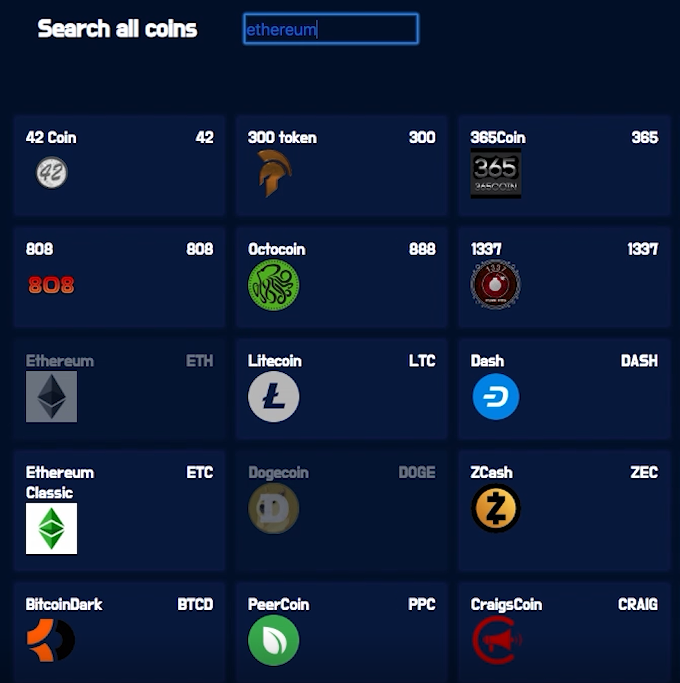The image size is (680, 683).
Task: Click the 365Coin logo image
Action: pyautogui.click(x=496, y=173)
